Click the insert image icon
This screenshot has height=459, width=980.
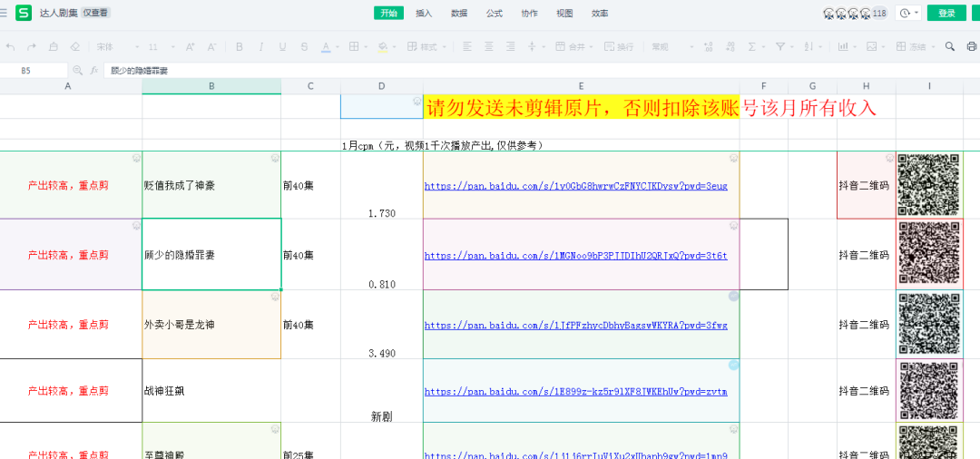[x=872, y=47]
